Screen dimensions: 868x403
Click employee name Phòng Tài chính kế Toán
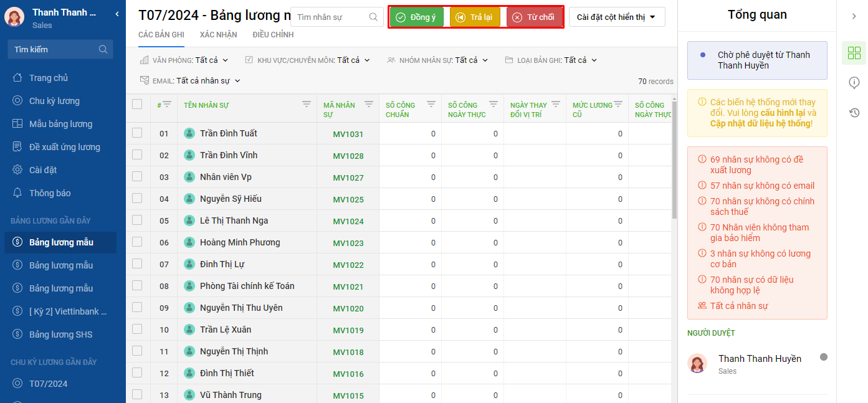(247, 286)
